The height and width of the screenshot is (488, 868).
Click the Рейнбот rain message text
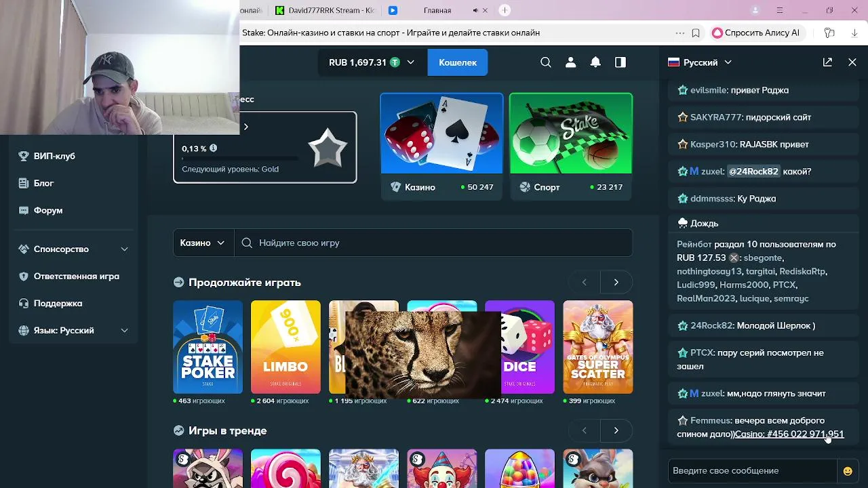pyautogui.click(x=756, y=271)
